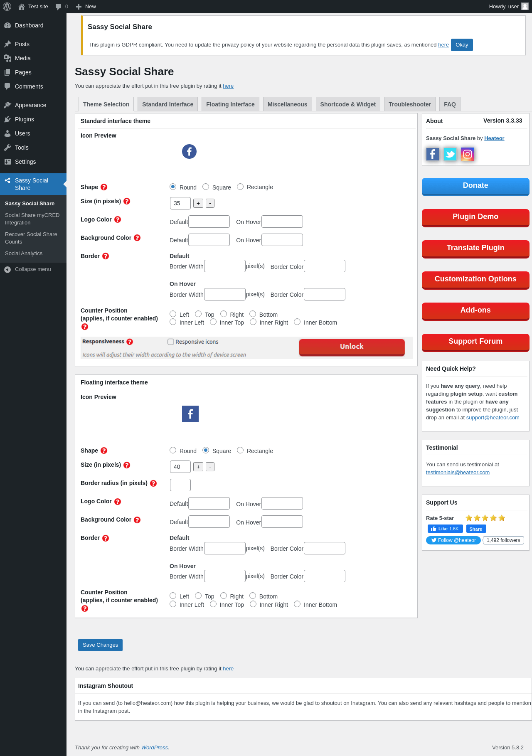This screenshot has height=756, width=532.
Task: Click help icon beside floating Logo Color
Action: (118, 502)
